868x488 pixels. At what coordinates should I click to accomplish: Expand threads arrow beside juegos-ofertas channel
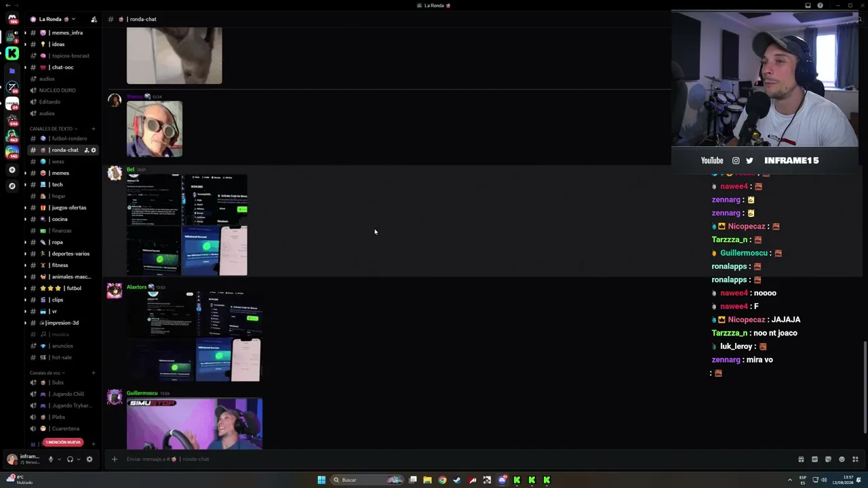coord(25,207)
